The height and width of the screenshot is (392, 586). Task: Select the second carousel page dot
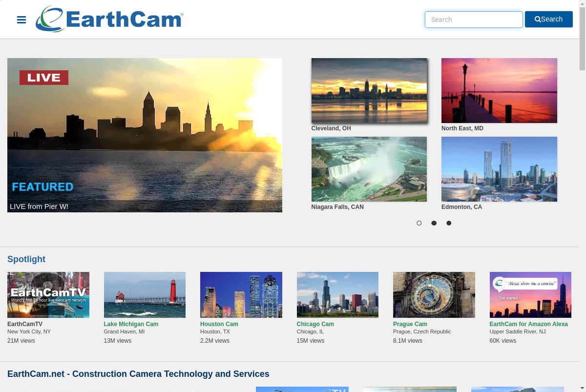pyautogui.click(x=434, y=223)
